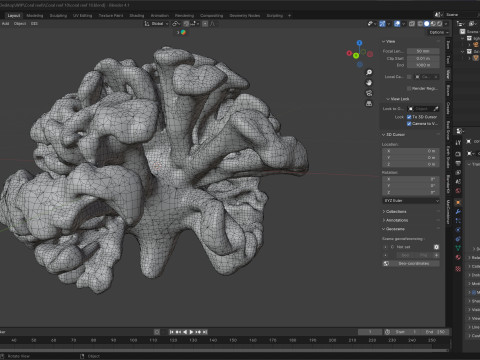Open the Object Data mesh tab icon

(458, 248)
